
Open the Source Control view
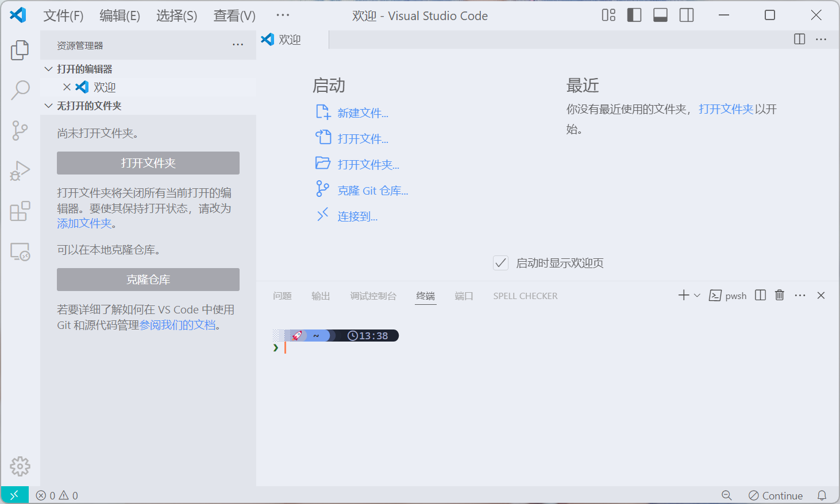pyautogui.click(x=20, y=130)
